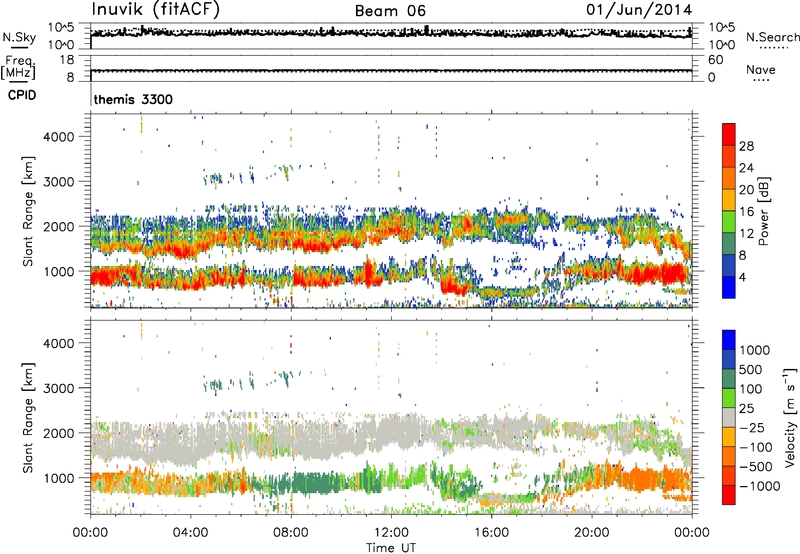Image resolution: width=800 pixels, height=554 pixels.
Task: Click the "-100" label on velocity color bar
Action: [755, 447]
